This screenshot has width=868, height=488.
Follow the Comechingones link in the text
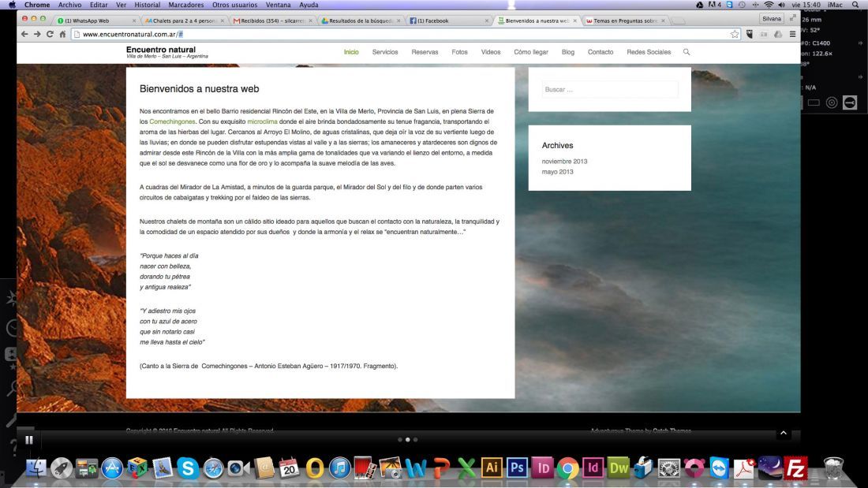pos(172,121)
